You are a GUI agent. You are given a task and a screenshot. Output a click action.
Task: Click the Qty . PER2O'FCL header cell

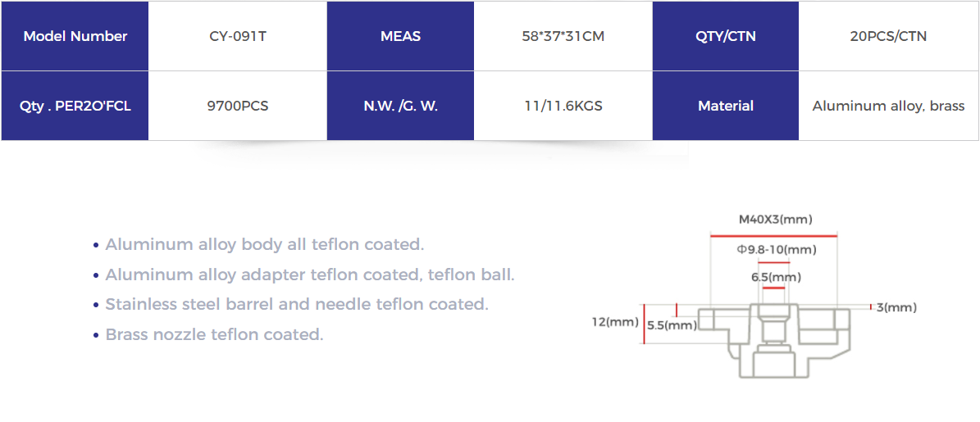75,107
